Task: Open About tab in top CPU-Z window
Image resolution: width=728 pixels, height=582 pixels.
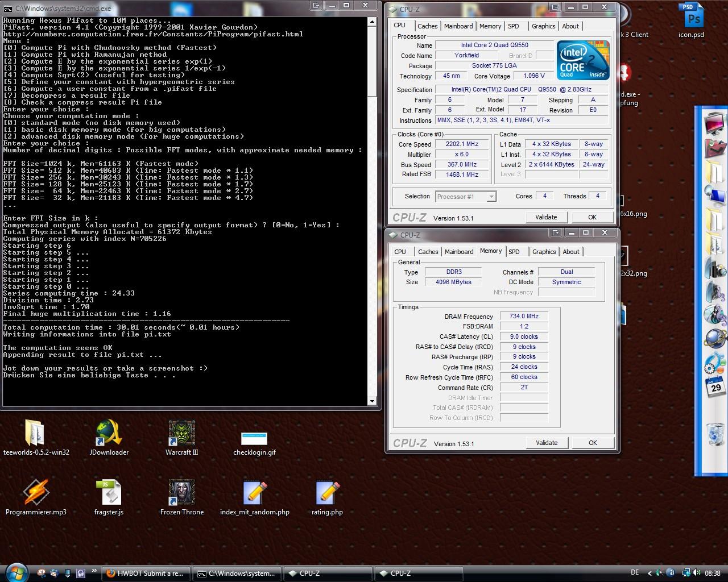Action: pyautogui.click(x=570, y=26)
